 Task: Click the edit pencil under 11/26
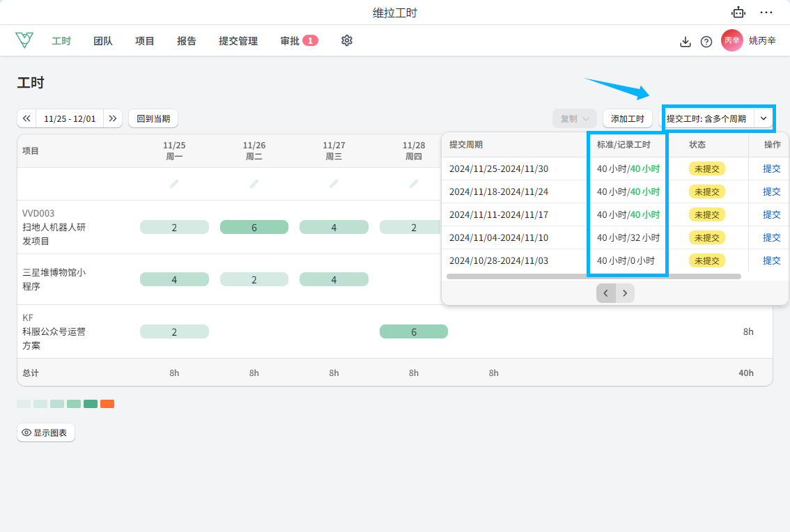254,184
